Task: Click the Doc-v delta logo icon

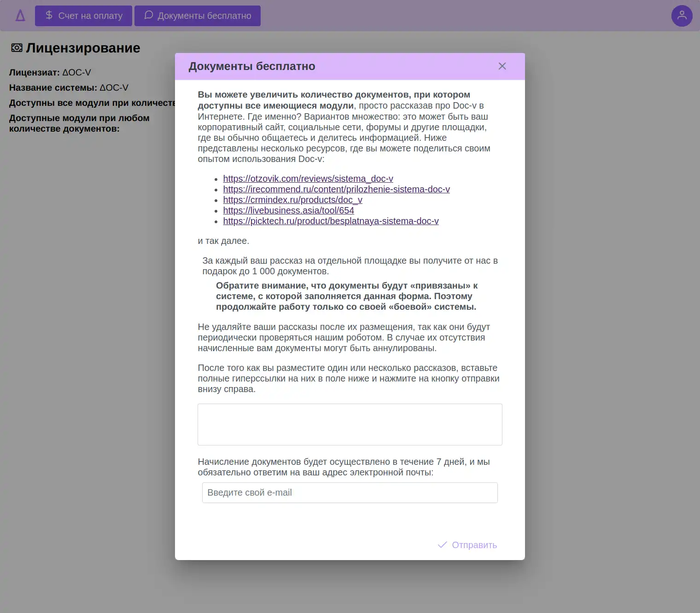Action: (x=20, y=16)
